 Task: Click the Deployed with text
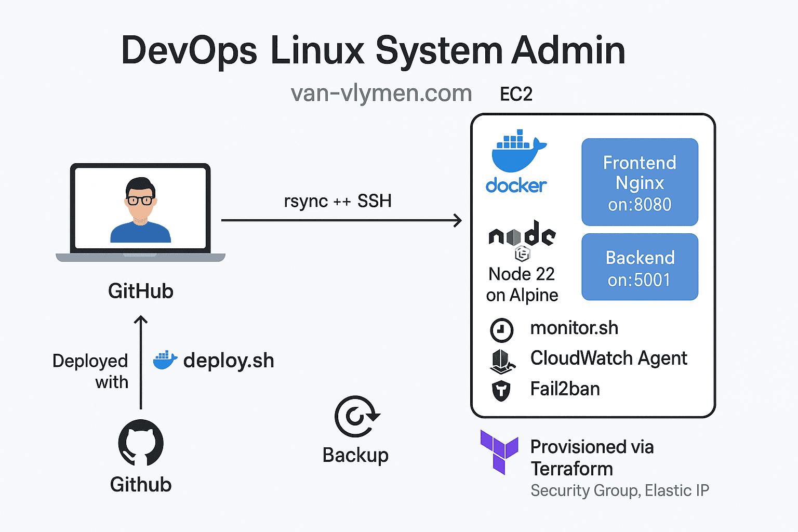pyautogui.click(x=90, y=371)
